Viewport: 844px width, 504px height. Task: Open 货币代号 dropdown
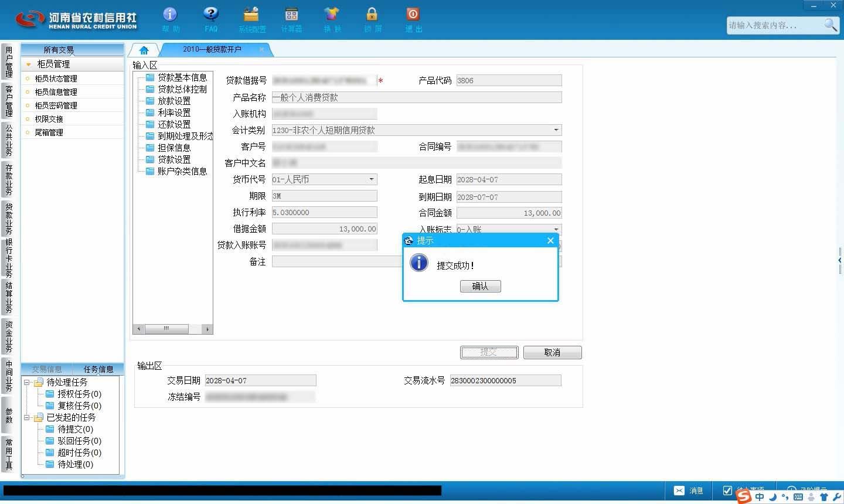pyautogui.click(x=324, y=179)
